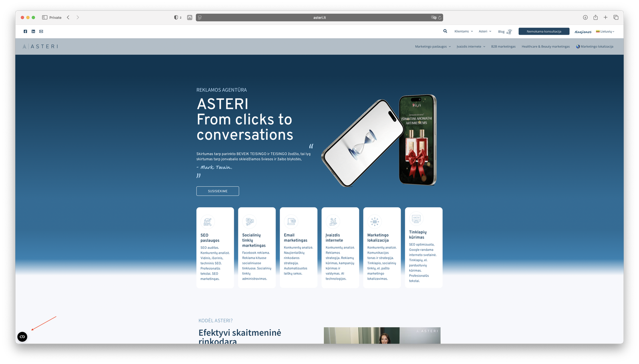
Task: Click the REKLAMOS AGENTŪRA text
Action: tap(222, 90)
